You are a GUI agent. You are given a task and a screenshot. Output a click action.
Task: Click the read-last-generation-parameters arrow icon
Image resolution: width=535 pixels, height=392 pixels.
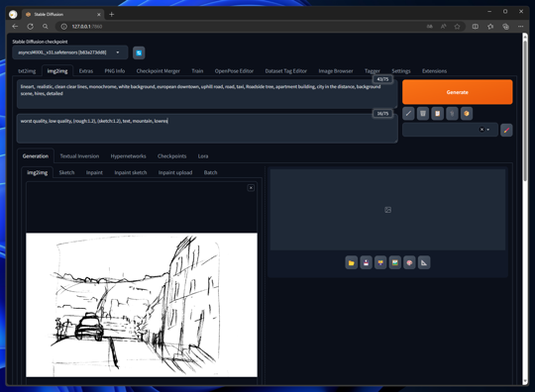408,114
